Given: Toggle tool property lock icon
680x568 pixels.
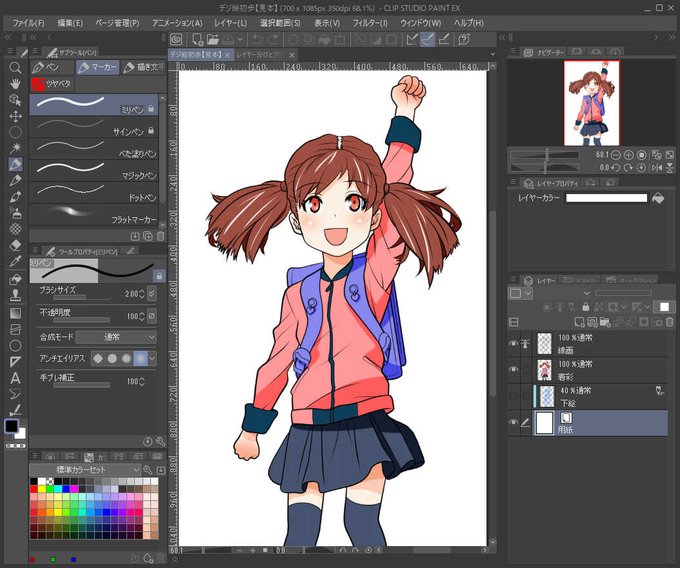Looking at the screenshot, I should [x=159, y=276].
